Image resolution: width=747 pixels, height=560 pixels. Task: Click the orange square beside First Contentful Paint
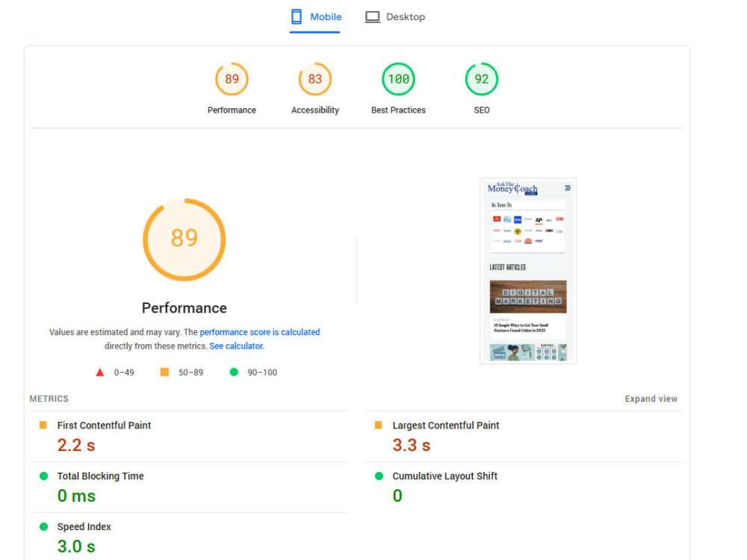[x=43, y=425]
